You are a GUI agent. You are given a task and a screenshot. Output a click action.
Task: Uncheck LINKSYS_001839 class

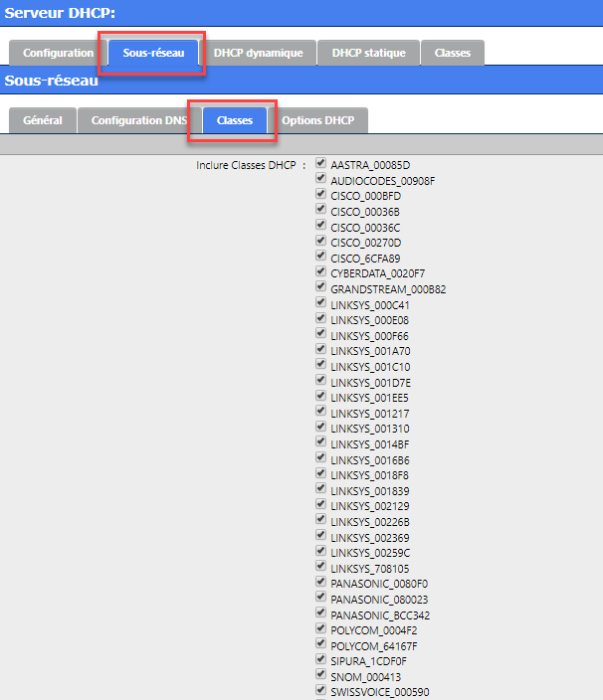pyautogui.click(x=320, y=488)
